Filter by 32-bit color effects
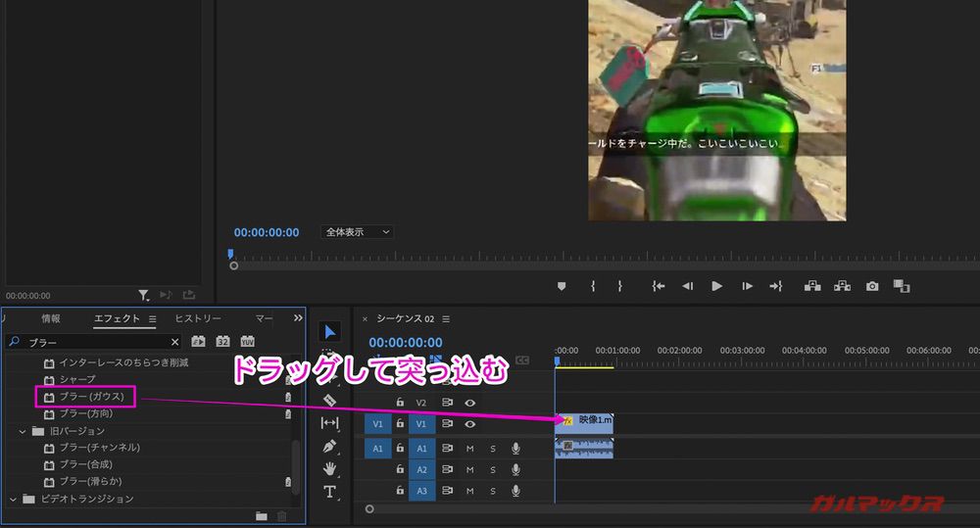 (222, 341)
